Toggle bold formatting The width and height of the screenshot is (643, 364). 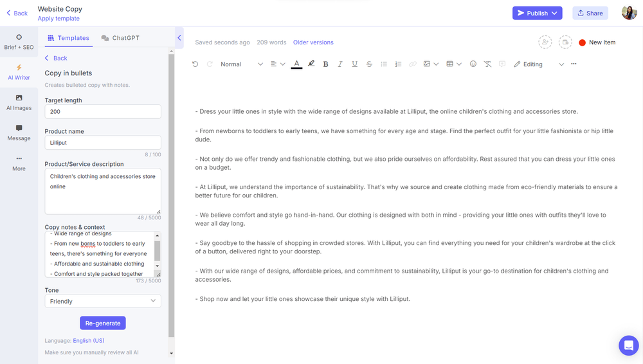(325, 64)
